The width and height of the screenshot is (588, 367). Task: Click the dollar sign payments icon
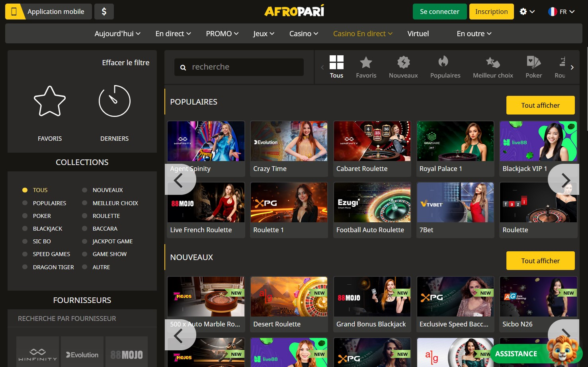pyautogui.click(x=104, y=12)
